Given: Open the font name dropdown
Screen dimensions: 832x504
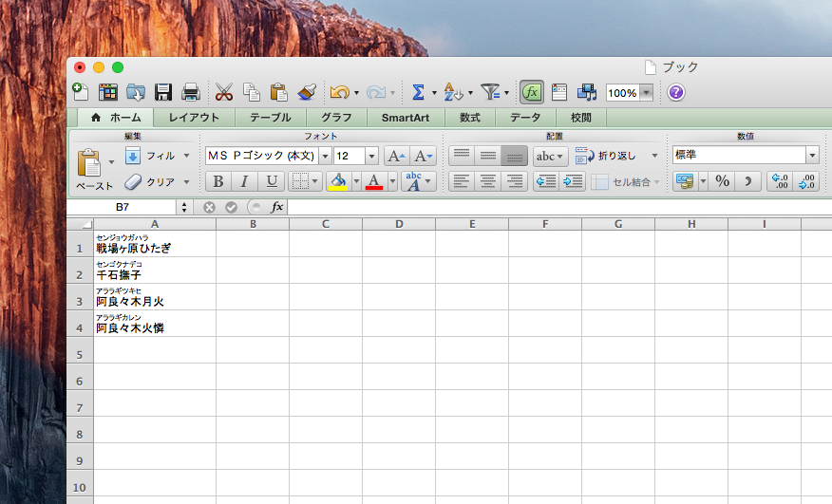Looking at the screenshot, I should (325, 156).
